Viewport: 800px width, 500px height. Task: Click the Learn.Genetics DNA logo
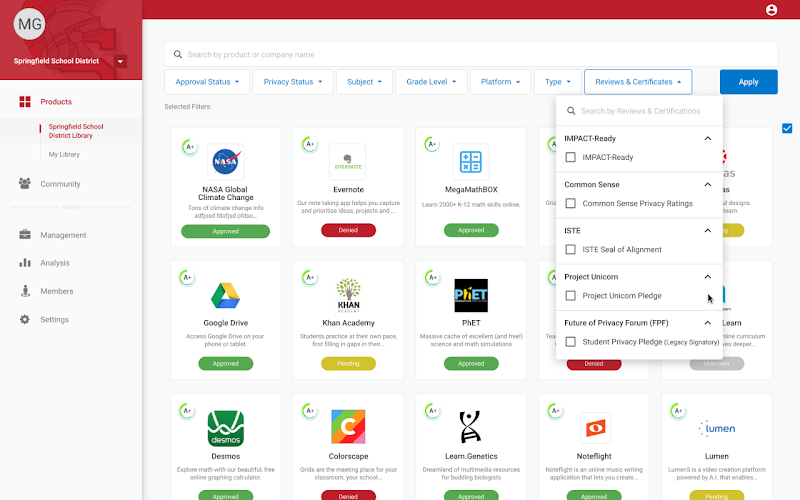[x=470, y=427]
